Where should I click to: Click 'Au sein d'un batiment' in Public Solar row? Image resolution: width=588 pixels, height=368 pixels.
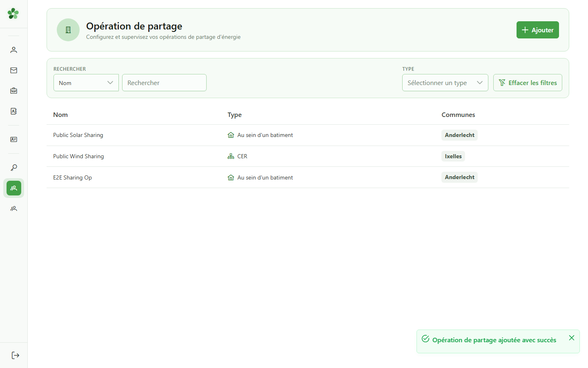pyautogui.click(x=265, y=135)
